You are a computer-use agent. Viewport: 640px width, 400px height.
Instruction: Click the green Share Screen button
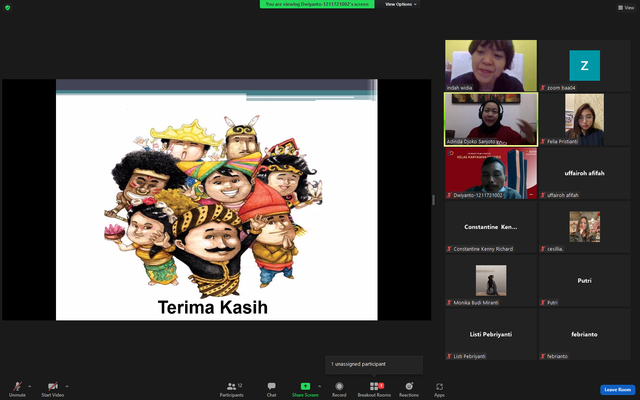[305, 389]
